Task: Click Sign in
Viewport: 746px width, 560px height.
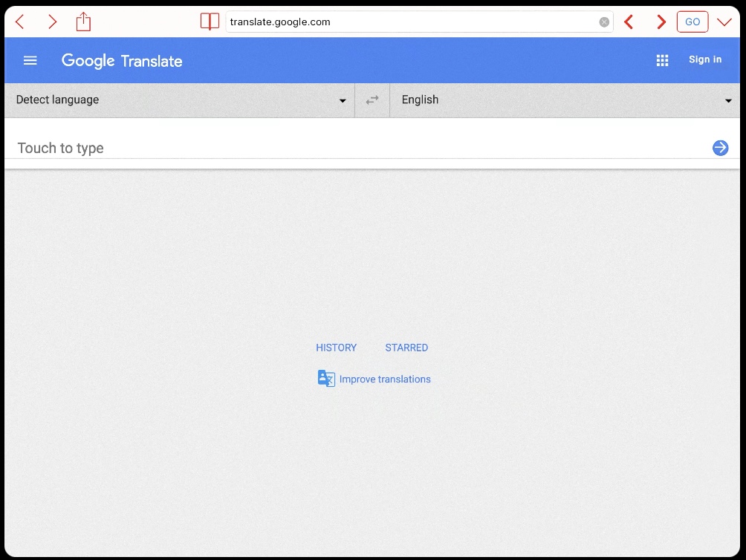Action: pos(705,59)
